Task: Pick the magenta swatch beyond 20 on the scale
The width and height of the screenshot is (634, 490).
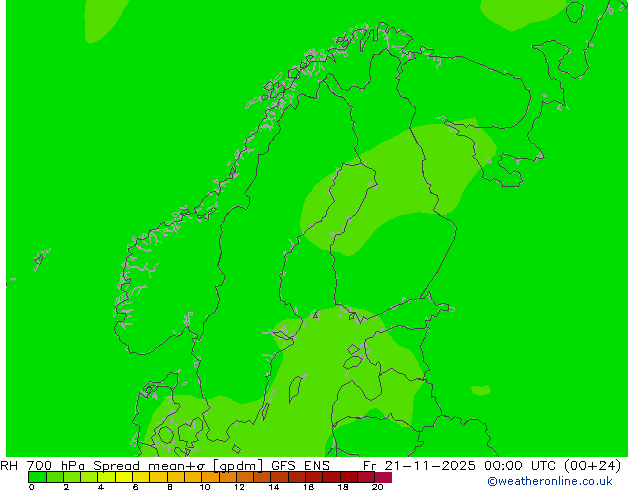Action: click(x=383, y=477)
